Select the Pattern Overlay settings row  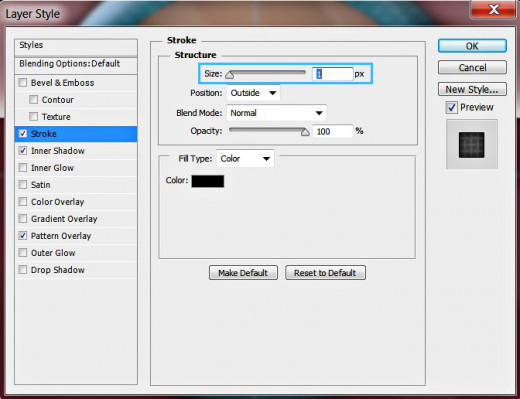[x=76, y=236]
